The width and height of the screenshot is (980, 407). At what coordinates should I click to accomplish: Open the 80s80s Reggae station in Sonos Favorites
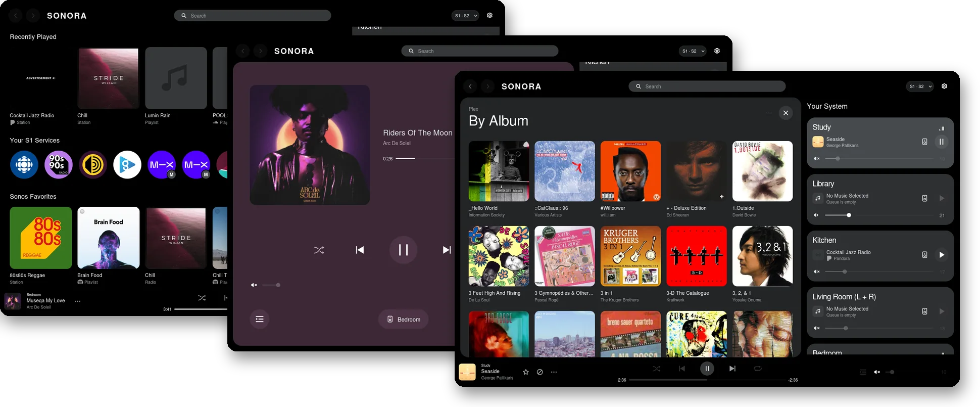click(41, 238)
